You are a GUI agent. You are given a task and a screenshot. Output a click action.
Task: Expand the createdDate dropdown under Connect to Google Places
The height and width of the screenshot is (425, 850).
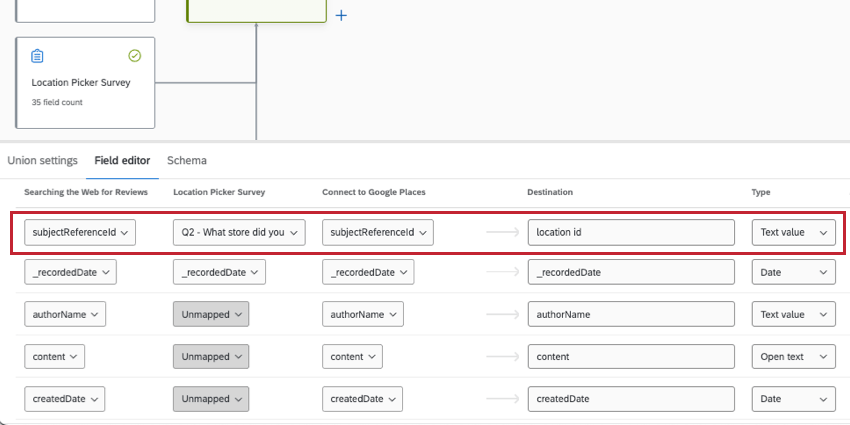tap(362, 397)
